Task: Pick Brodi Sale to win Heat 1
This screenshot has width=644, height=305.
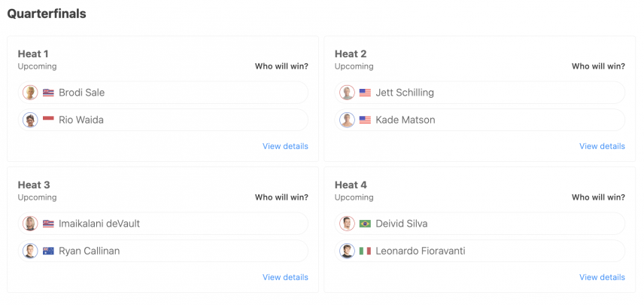Action: click(x=163, y=93)
